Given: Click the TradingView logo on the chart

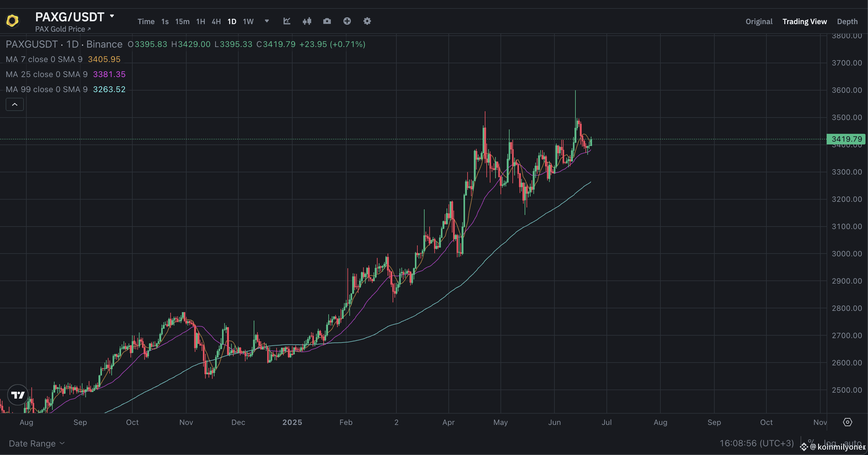Looking at the screenshot, I should tap(18, 395).
